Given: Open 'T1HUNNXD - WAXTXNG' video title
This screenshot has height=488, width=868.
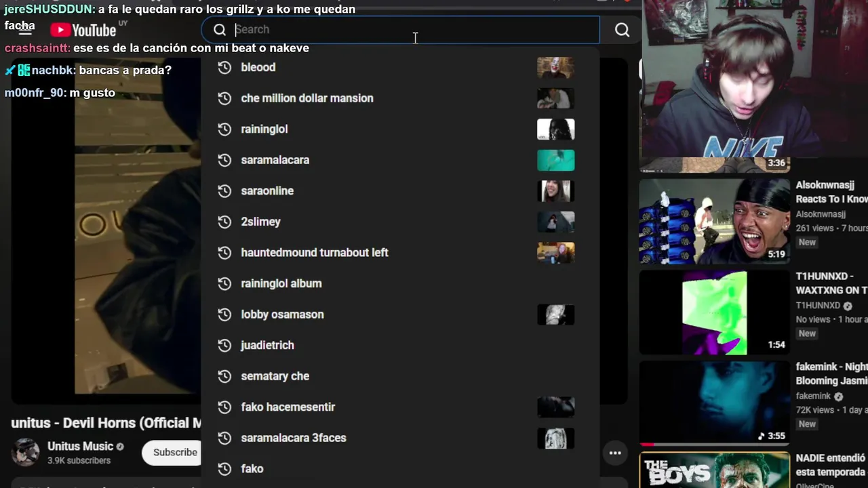Looking at the screenshot, I should coord(831,283).
